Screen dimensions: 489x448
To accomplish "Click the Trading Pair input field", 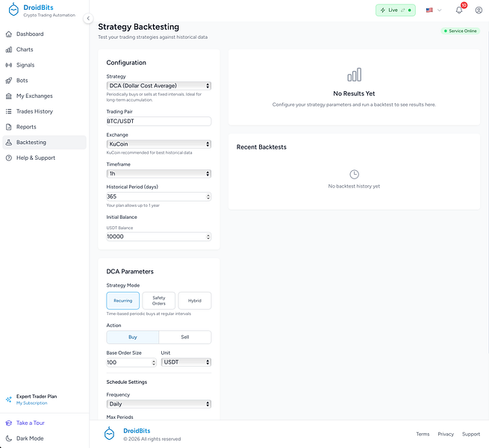I will 159,122.
